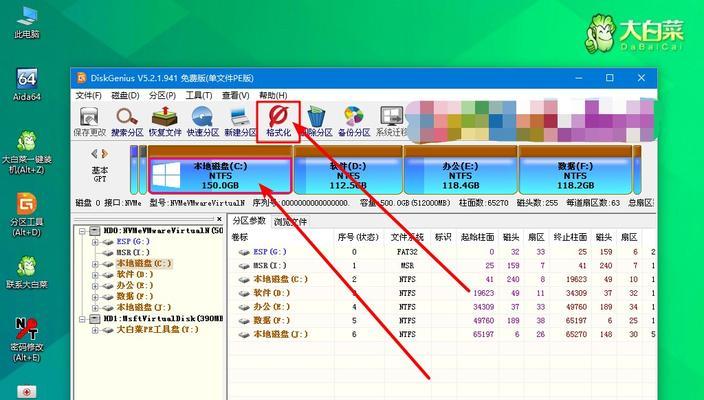This screenshot has height=400, width=704.
Task: Click the 卷标 column header
Action: point(240,237)
